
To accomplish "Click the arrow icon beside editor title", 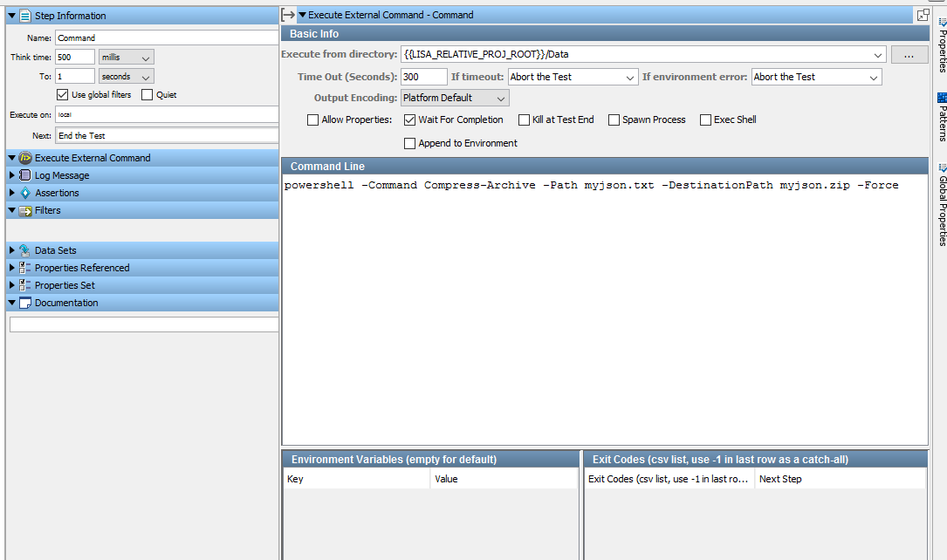I will tap(288, 15).
